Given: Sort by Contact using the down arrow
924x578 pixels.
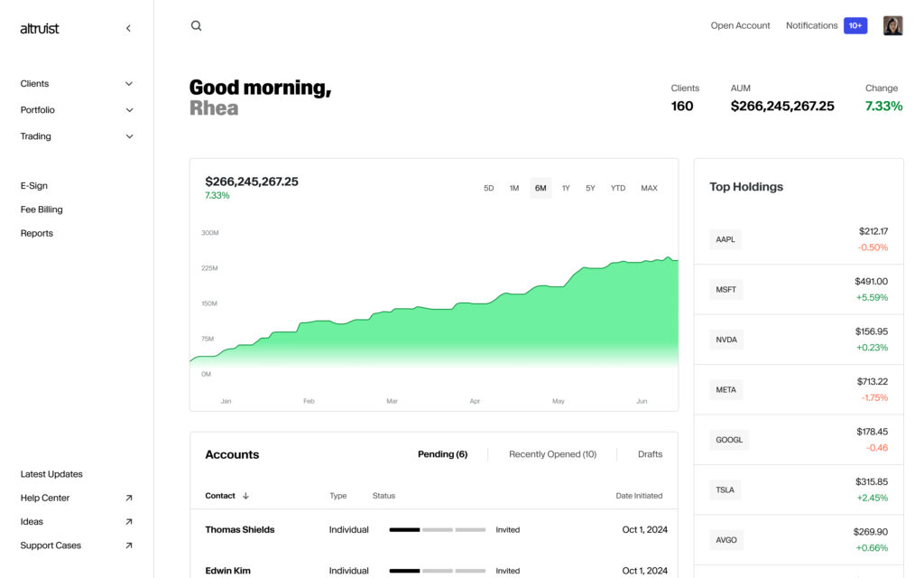Looking at the screenshot, I should tap(245, 496).
